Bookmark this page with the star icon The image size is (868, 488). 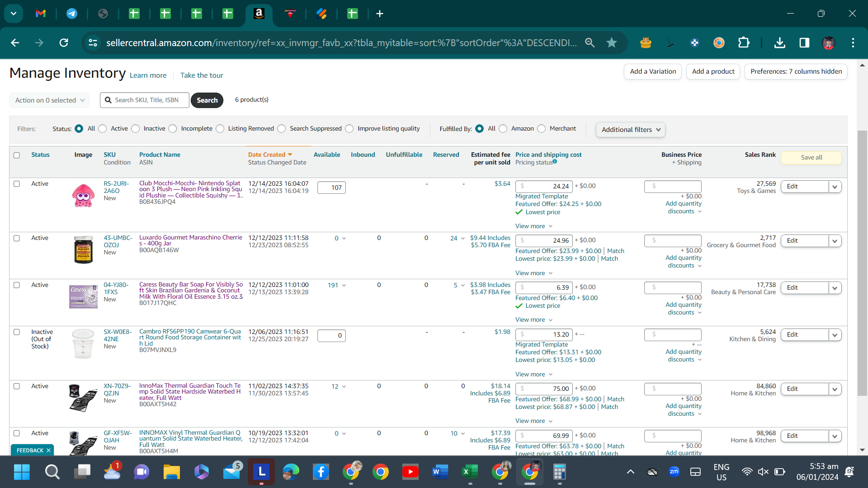(x=612, y=42)
